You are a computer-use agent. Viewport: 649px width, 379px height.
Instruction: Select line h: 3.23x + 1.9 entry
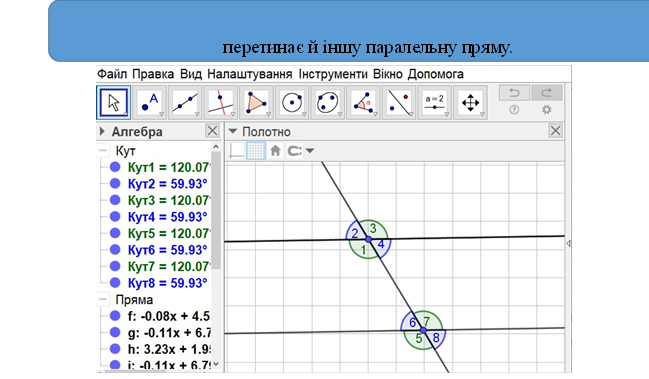(x=169, y=349)
